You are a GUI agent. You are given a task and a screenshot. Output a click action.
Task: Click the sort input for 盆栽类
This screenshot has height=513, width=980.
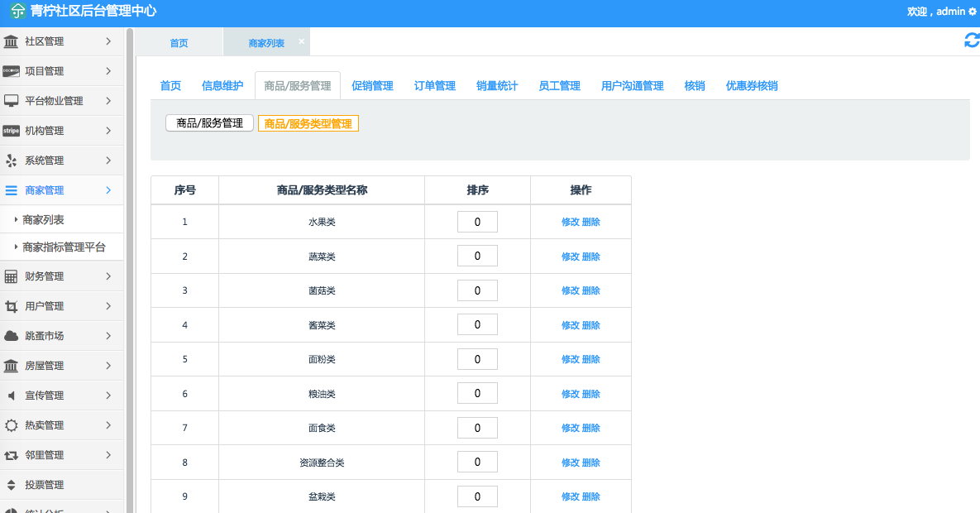click(x=477, y=496)
